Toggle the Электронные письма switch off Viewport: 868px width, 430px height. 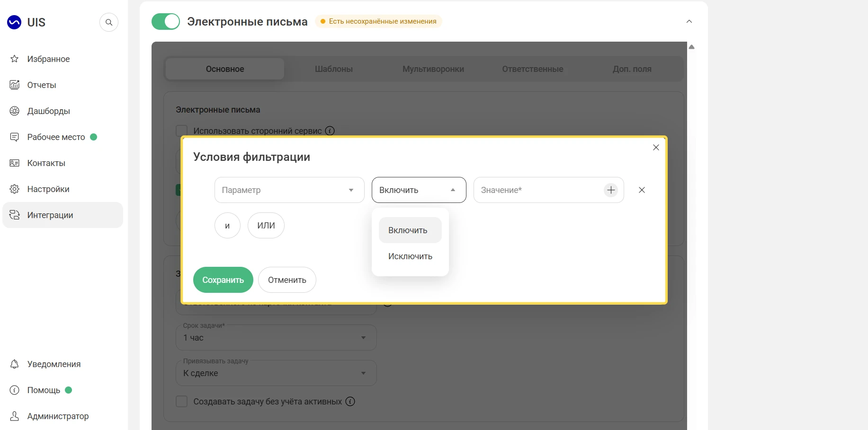[x=166, y=21]
